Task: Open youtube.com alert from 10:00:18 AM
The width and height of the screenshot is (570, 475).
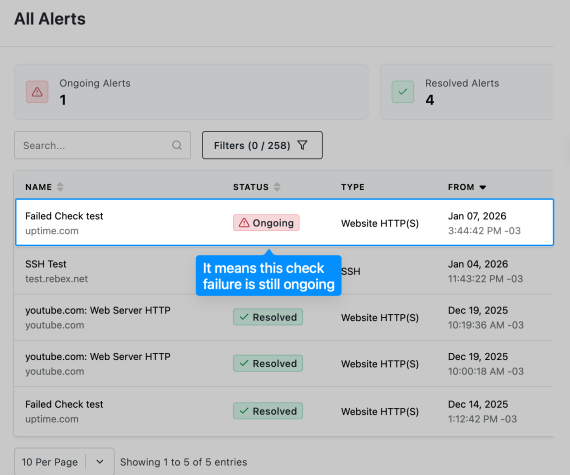Action: coord(284,364)
